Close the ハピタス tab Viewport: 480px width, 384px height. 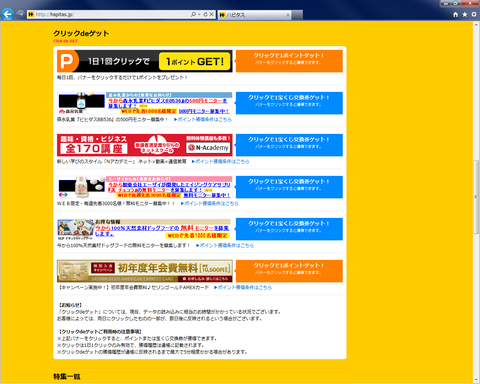288,15
